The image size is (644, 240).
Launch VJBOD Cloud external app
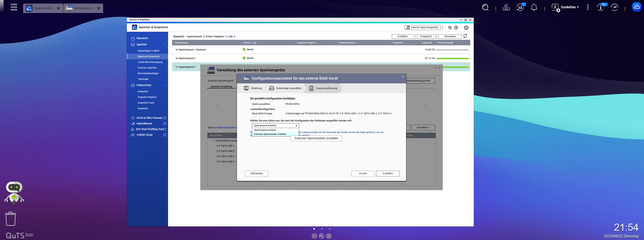[x=148, y=135]
